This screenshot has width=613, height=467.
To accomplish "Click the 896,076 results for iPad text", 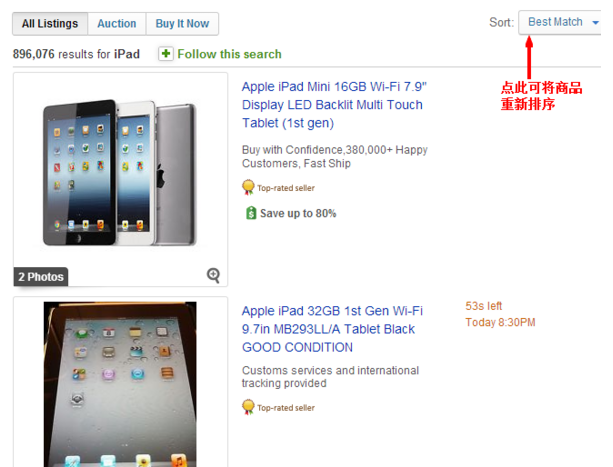I will point(76,54).
